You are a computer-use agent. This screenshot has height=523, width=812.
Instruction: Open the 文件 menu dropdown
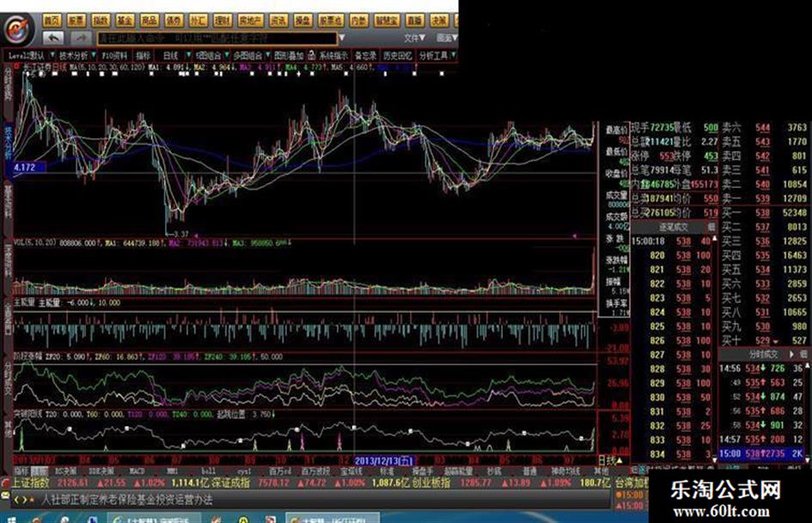414,38
